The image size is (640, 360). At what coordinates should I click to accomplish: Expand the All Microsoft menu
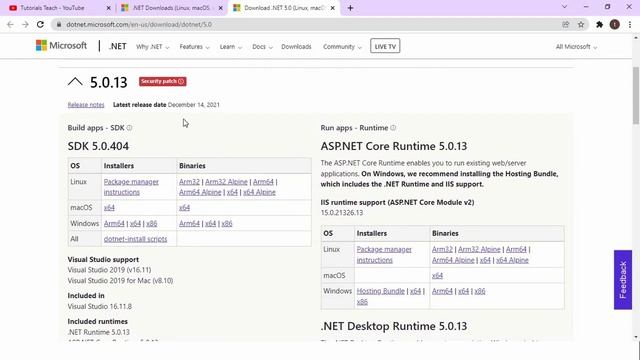576,47
